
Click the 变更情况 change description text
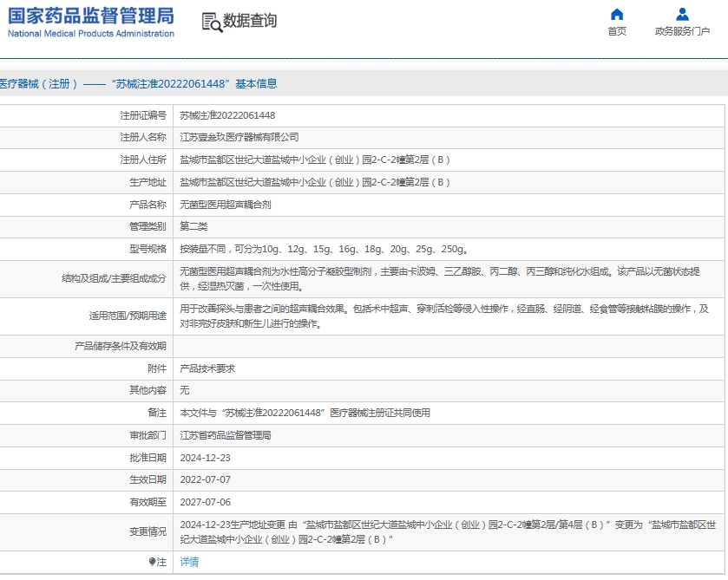(x=448, y=532)
